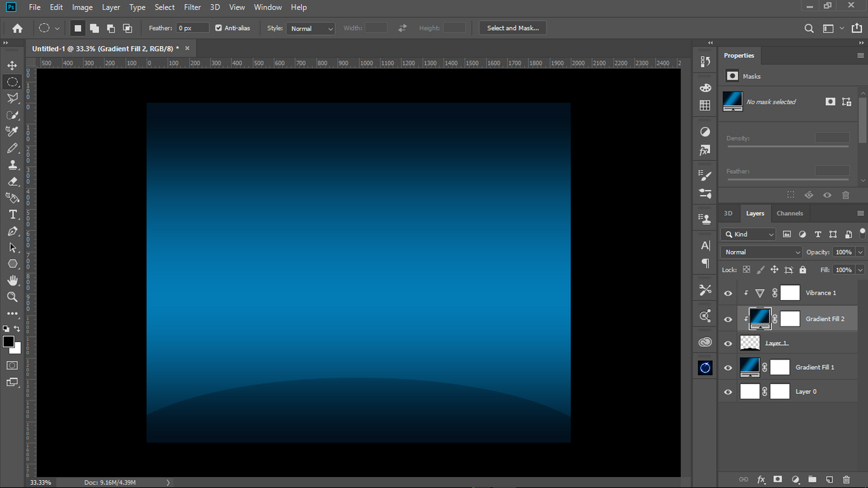Select the Brush tool
Screen dimensions: 868x488
pyautogui.click(x=12, y=148)
